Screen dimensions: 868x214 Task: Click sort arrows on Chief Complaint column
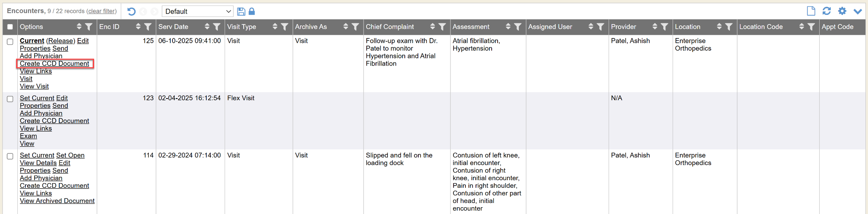(x=432, y=27)
